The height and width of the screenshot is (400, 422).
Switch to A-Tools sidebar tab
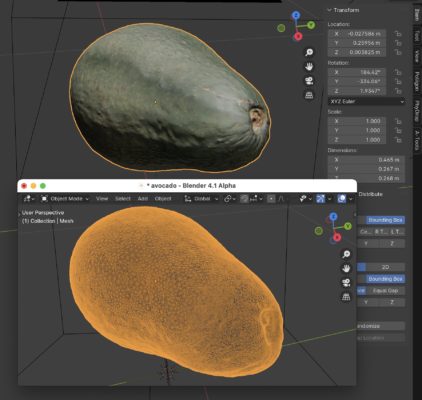point(417,140)
